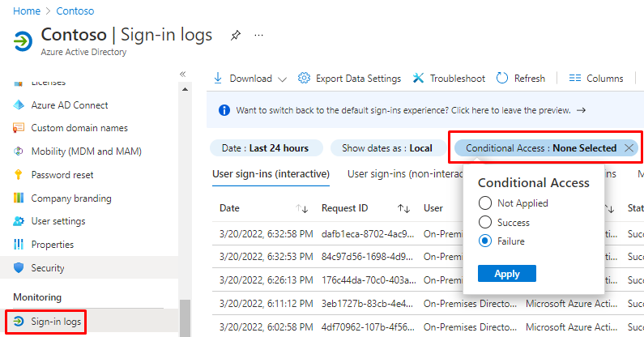
Task: Click the pin icon beside the page title
Action: [x=235, y=36]
